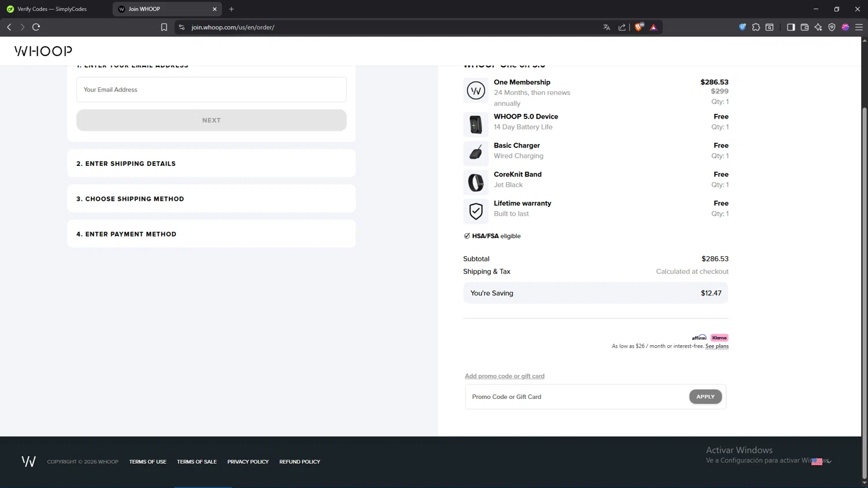Click the share page icon
Viewport: 868px width, 488px height.
pos(622,27)
